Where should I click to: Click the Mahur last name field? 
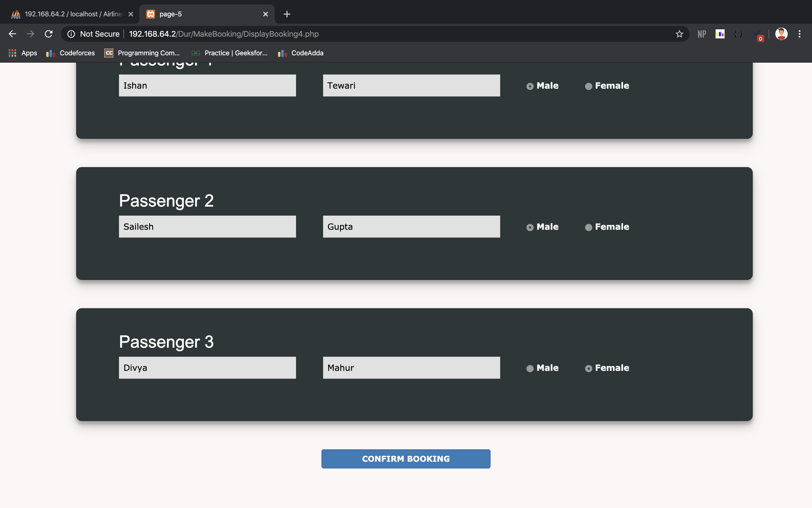(411, 367)
